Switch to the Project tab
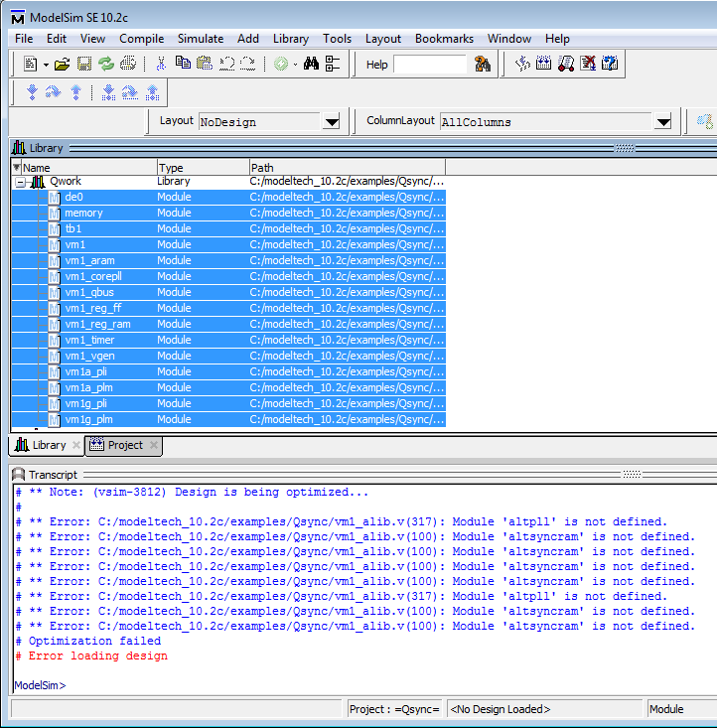The image size is (717, 728). pos(124,445)
